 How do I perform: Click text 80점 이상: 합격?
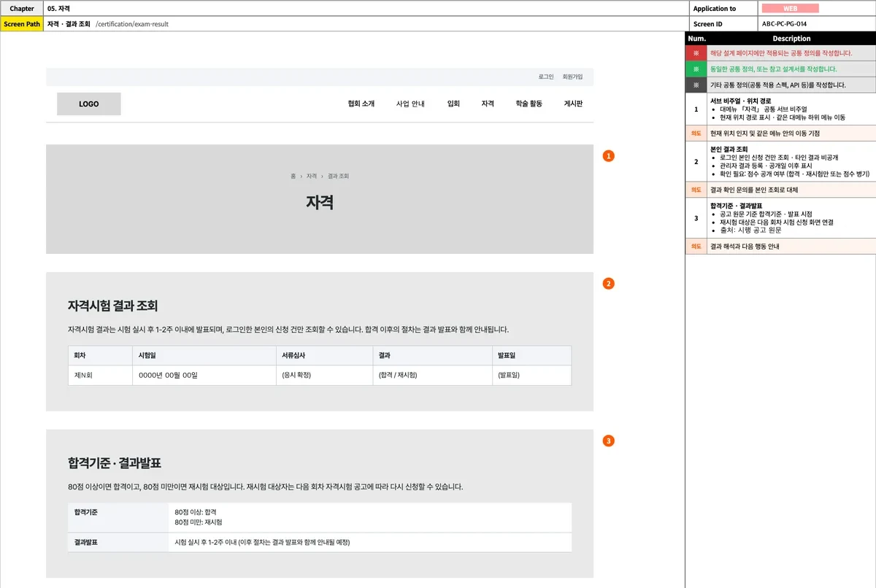click(x=196, y=512)
